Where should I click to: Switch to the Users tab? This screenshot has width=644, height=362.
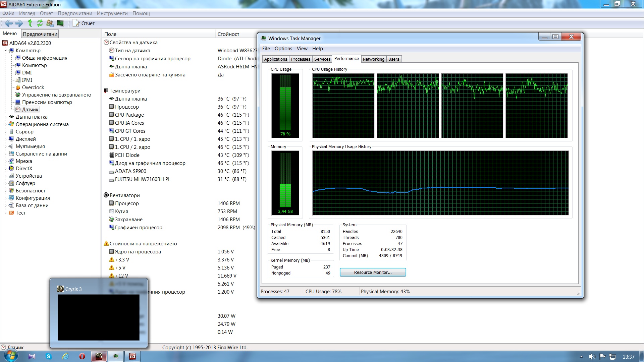pyautogui.click(x=394, y=59)
